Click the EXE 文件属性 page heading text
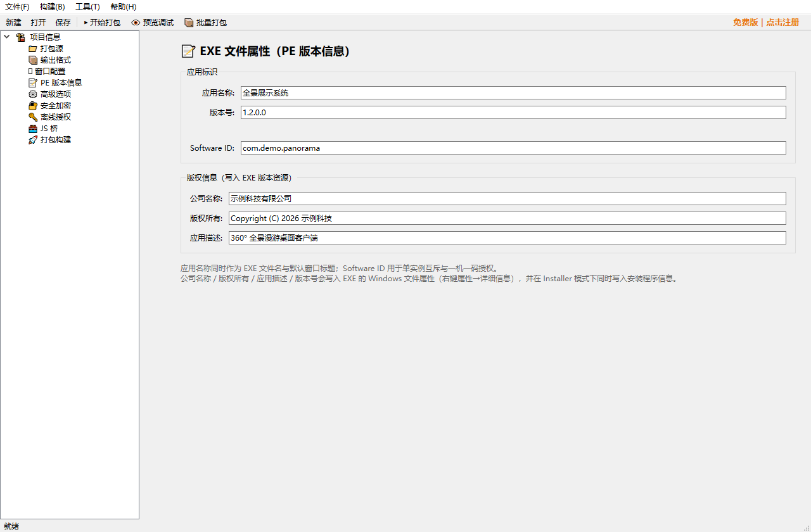Viewport: 811px width, 532px height. 275,51
